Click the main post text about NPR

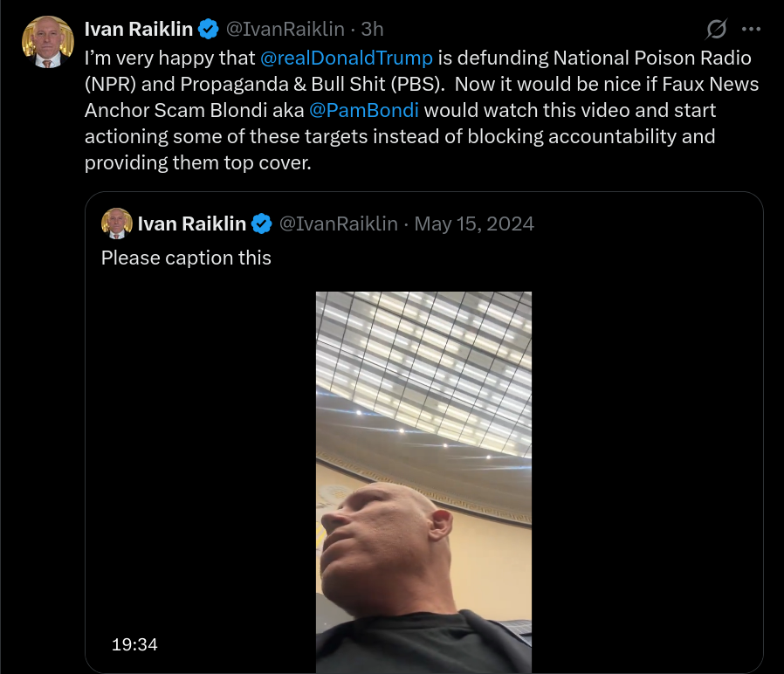point(422,110)
